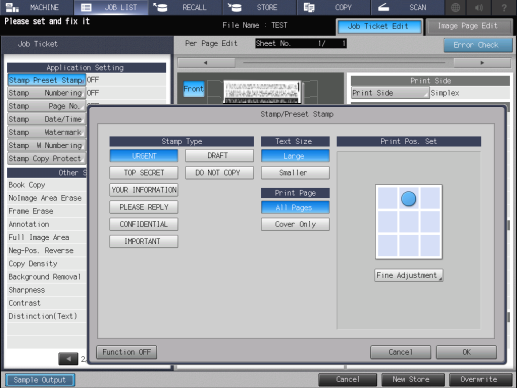Screen dimensions: 517x388
Task: Open the RECALL tab
Action: (x=185, y=7)
